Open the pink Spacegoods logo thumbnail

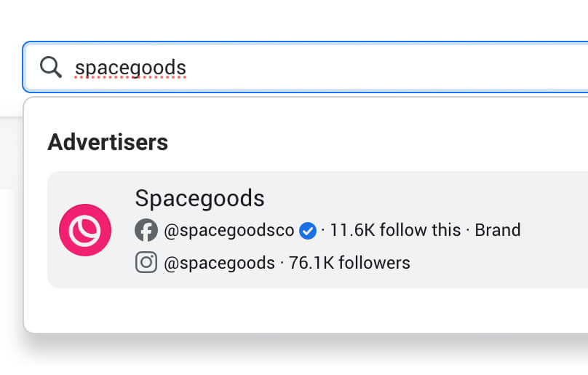pyautogui.click(x=85, y=230)
